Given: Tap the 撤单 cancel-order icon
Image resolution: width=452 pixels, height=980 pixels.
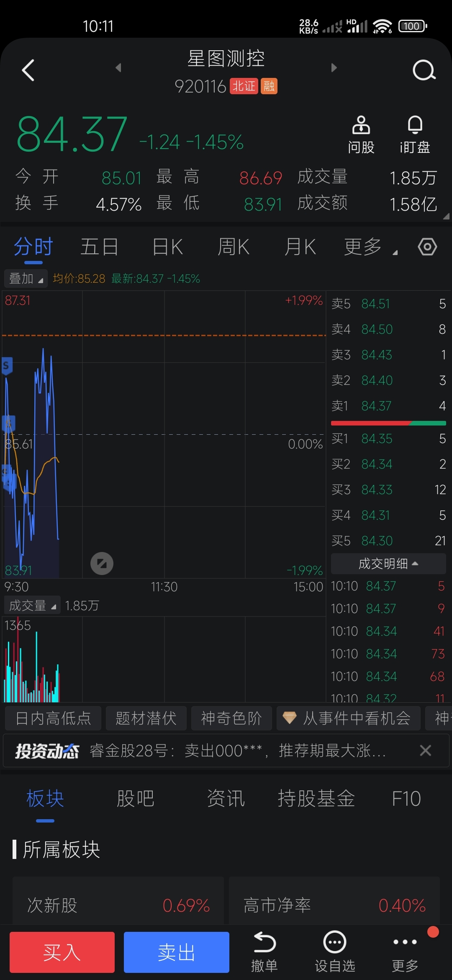Looking at the screenshot, I should tap(265, 952).
